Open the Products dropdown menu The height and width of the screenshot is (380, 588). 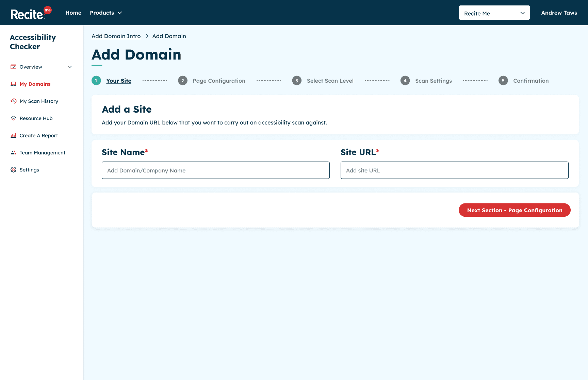[x=106, y=13]
